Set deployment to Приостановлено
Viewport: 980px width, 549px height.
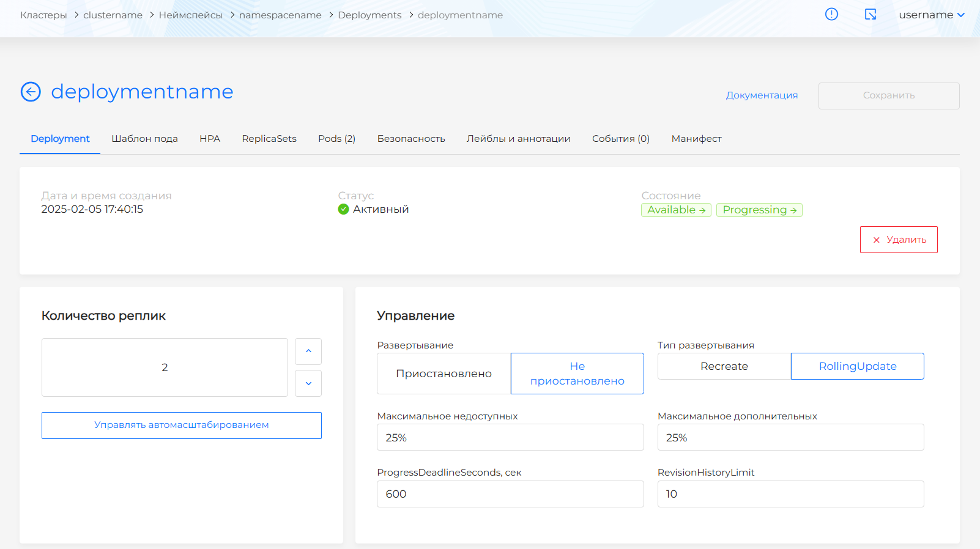pyautogui.click(x=444, y=374)
